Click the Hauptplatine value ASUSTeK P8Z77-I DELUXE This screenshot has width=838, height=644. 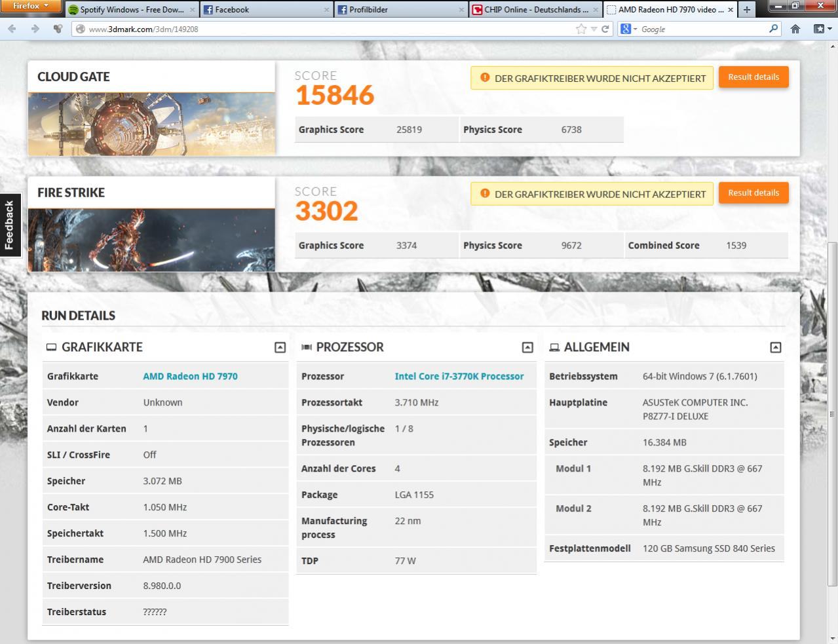pos(695,409)
